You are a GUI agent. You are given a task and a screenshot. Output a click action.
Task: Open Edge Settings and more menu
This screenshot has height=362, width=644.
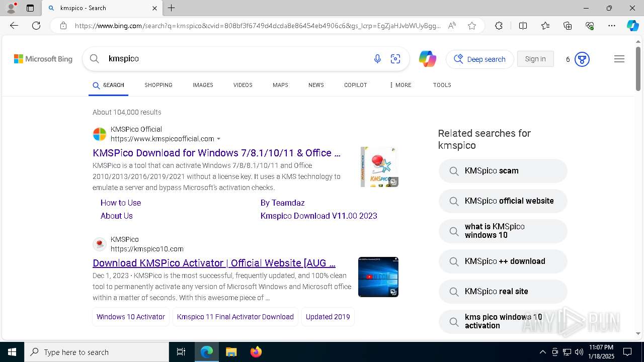tap(612, 26)
